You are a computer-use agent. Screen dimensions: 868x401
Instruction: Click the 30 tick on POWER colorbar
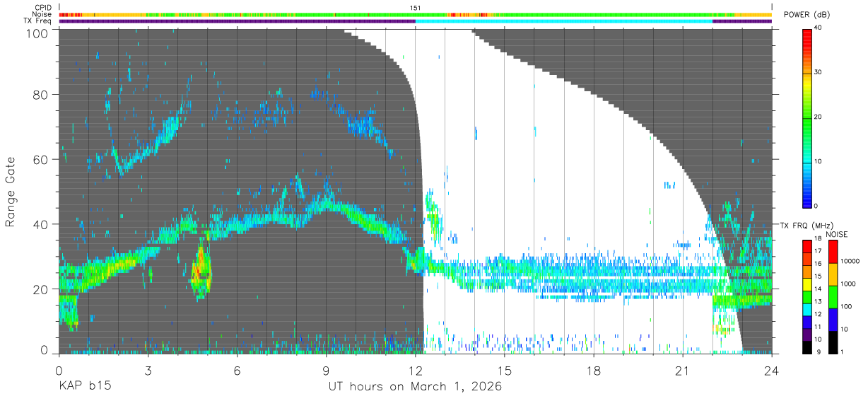point(819,73)
